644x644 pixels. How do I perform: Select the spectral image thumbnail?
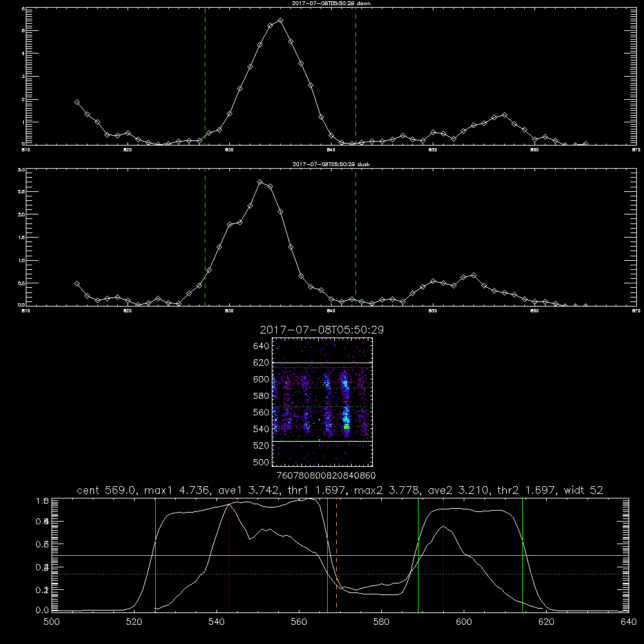click(x=323, y=402)
